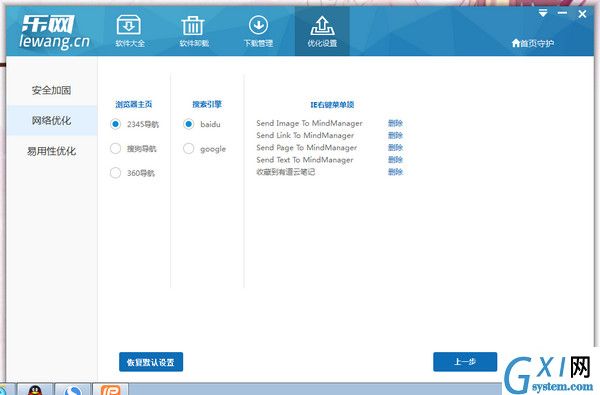Image resolution: width=600 pixels, height=395 pixels.
Task: Click Send Image To MindManager text
Action: (x=309, y=123)
